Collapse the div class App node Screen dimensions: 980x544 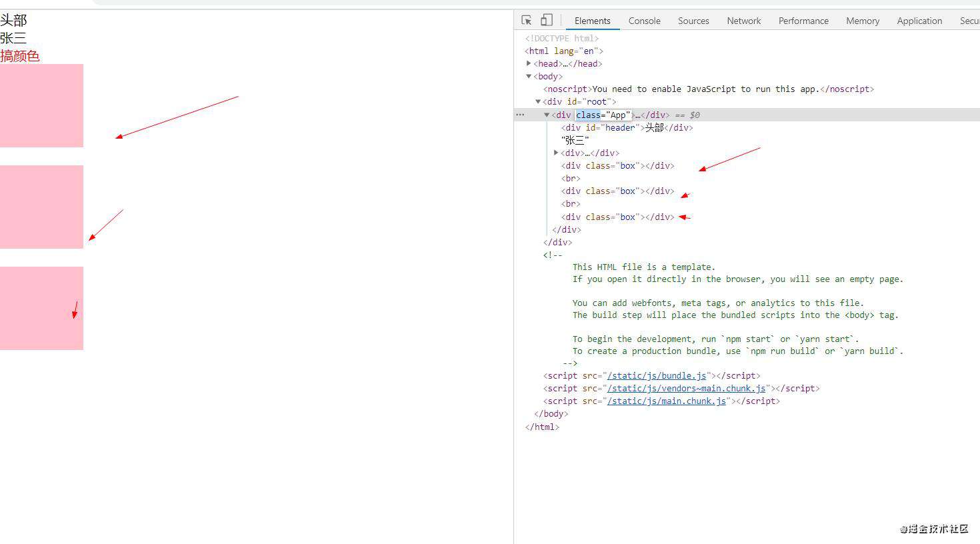(547, 115)
